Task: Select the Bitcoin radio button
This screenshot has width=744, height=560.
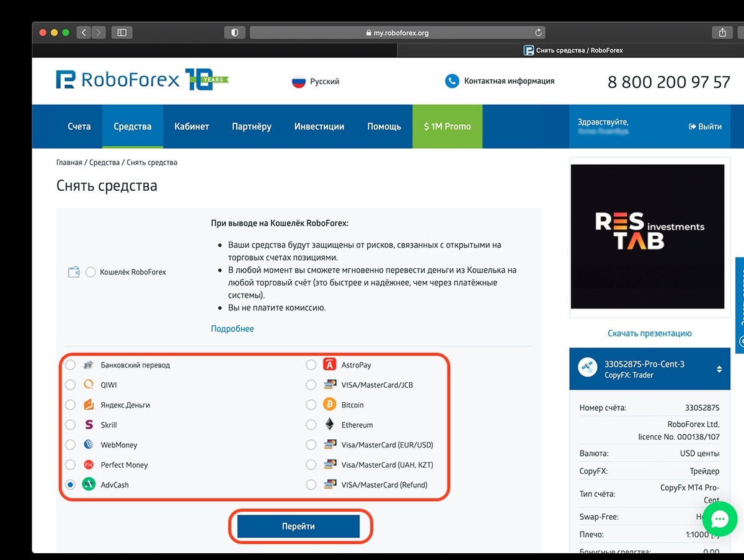Action: coord(311,405)
